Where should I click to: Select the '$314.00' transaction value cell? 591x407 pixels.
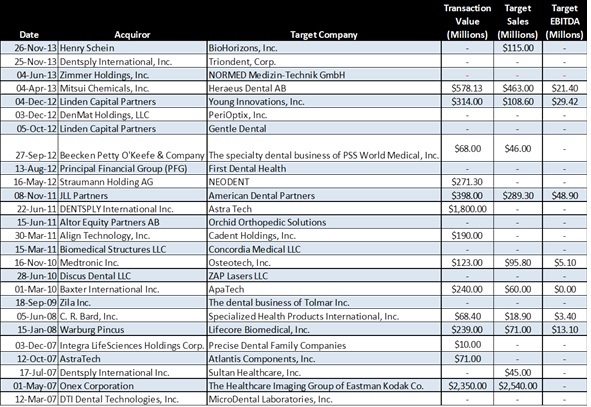coord(467,102)
